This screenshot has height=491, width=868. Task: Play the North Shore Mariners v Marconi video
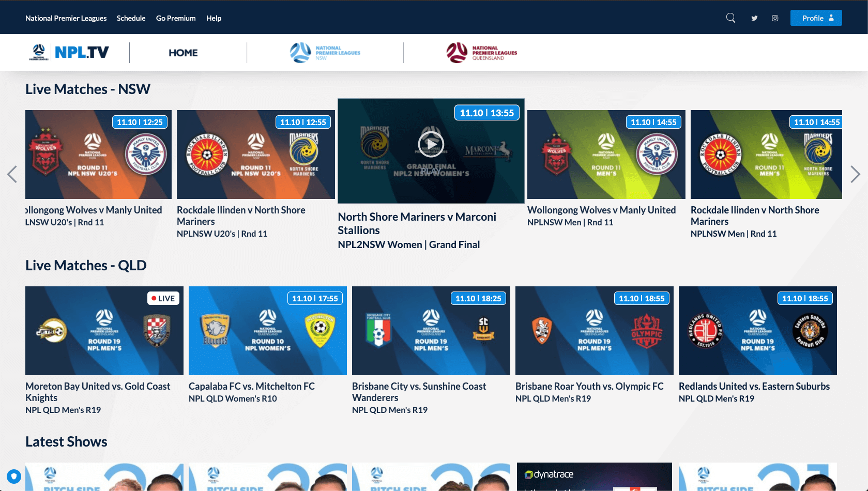(431, 144)
